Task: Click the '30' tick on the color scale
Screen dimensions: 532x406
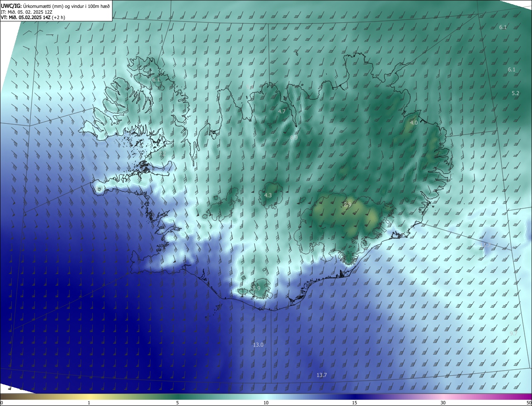Action: 443,403
